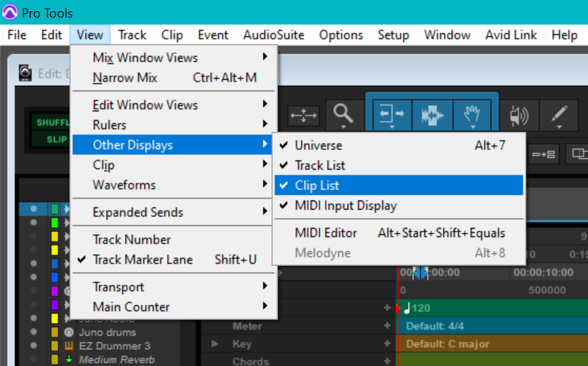Click the SHUFFLE edit mode button

[x=48, y=122]
